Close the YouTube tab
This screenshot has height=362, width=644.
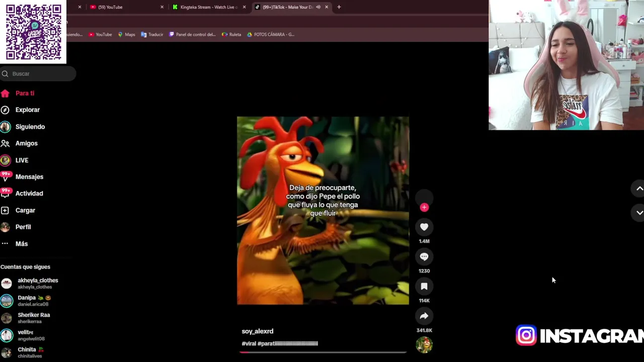point(162,7)
